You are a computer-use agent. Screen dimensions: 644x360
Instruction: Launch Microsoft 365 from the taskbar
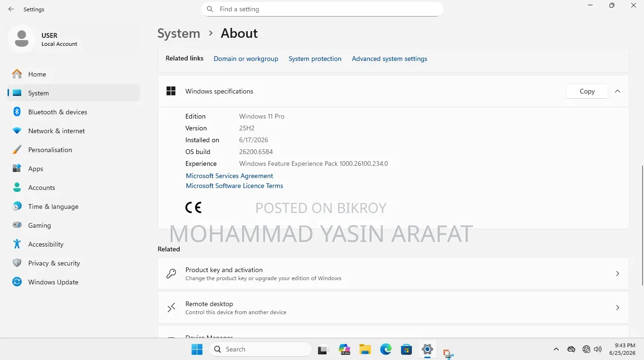pyautogui.click(x=344, y=350)
